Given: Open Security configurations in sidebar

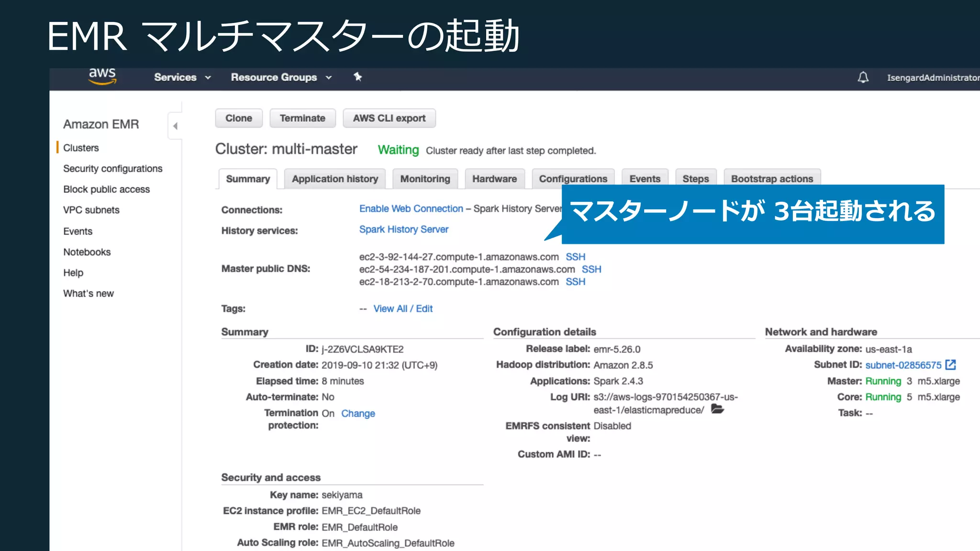Looking at the screenshot, I should click(x=112, y=169).
